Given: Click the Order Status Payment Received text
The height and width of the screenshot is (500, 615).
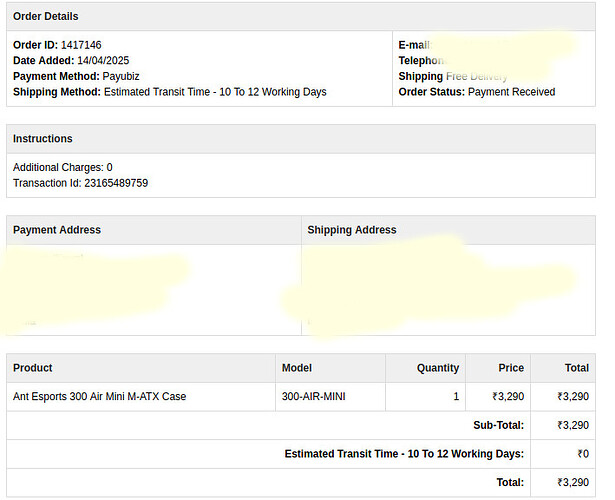Looking at the screenshot, I should pos(476,92).
